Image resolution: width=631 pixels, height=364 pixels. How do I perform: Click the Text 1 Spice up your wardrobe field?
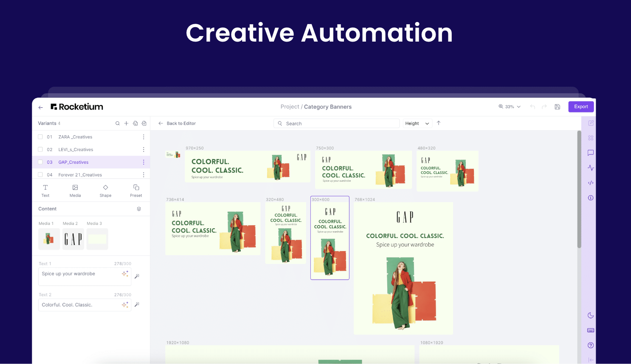point(85,277)
